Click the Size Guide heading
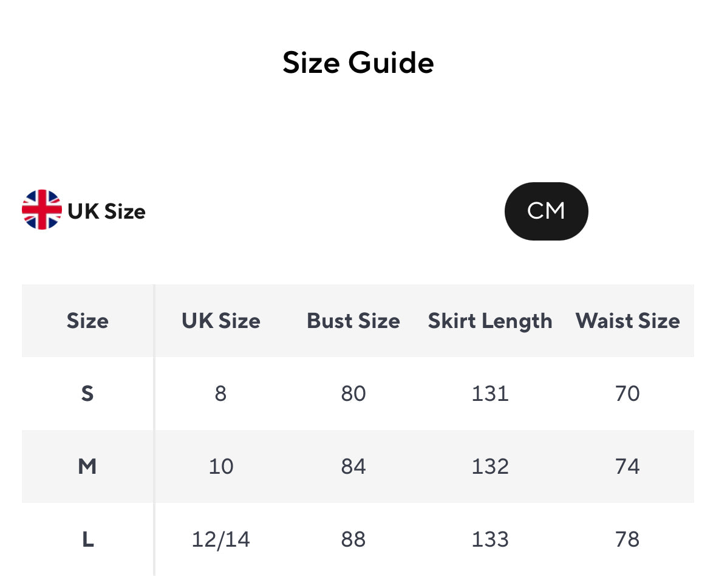 (358, 63)
